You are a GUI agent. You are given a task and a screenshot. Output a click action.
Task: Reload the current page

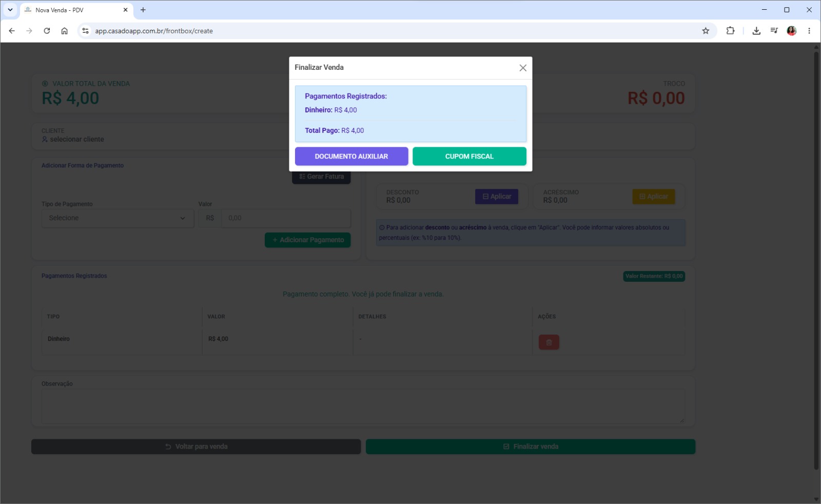47,31
